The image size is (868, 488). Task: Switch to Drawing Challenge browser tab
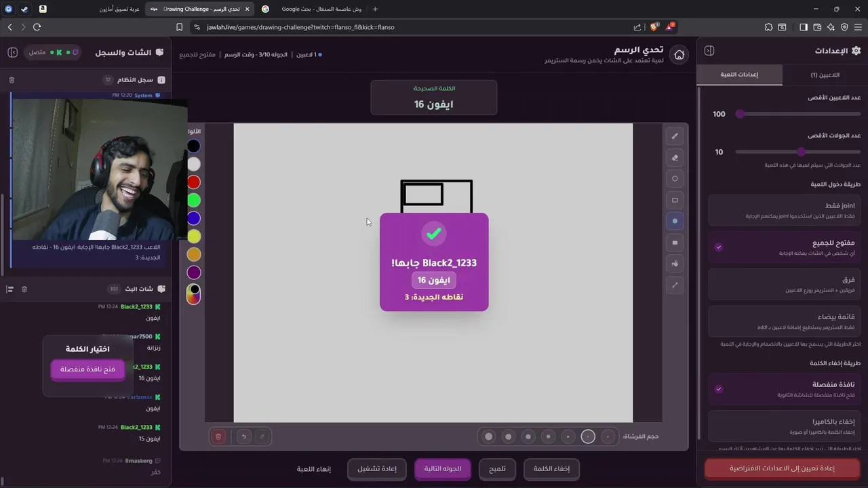pyautogui.click(x=200, y=9)
